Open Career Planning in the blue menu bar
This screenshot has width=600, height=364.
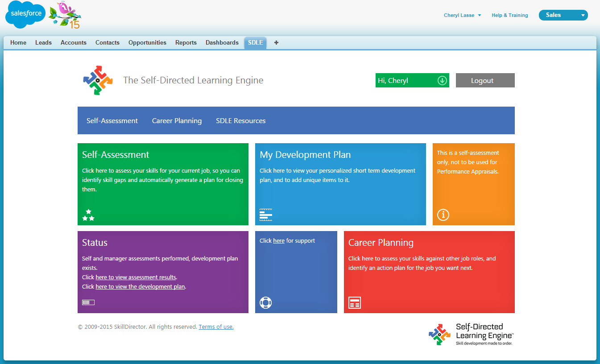pos(177,121)
